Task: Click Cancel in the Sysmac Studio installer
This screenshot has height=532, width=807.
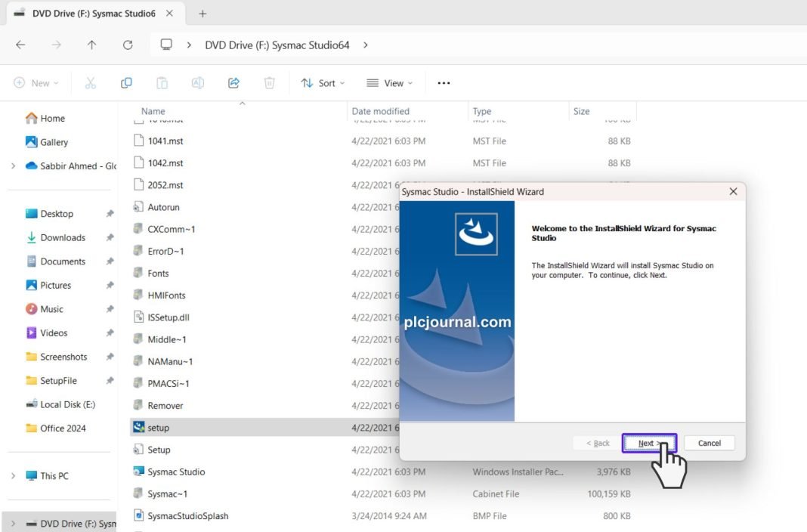Action: pos(709,443)
